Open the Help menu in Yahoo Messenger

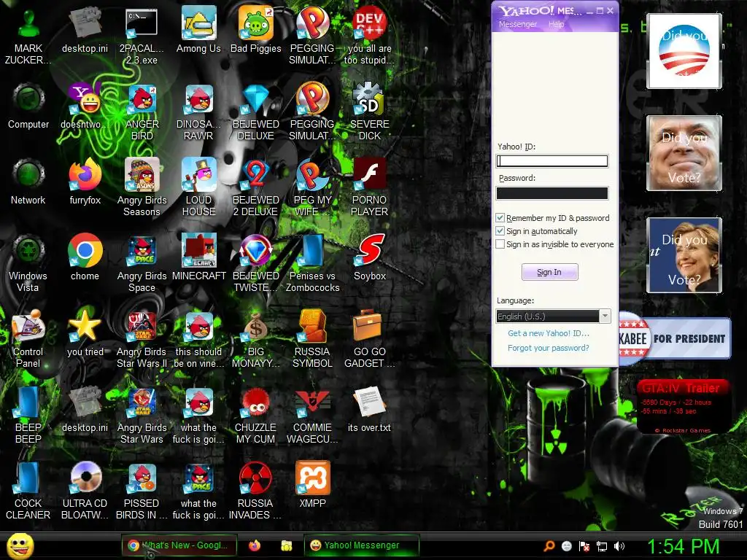[x=556, y=24]
